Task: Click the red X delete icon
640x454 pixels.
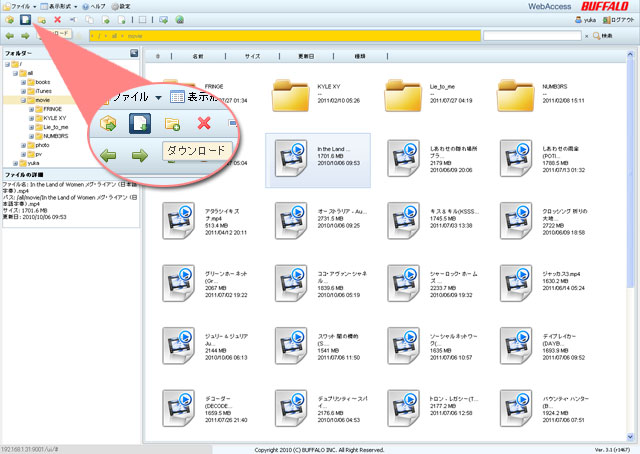Action: 57,19
